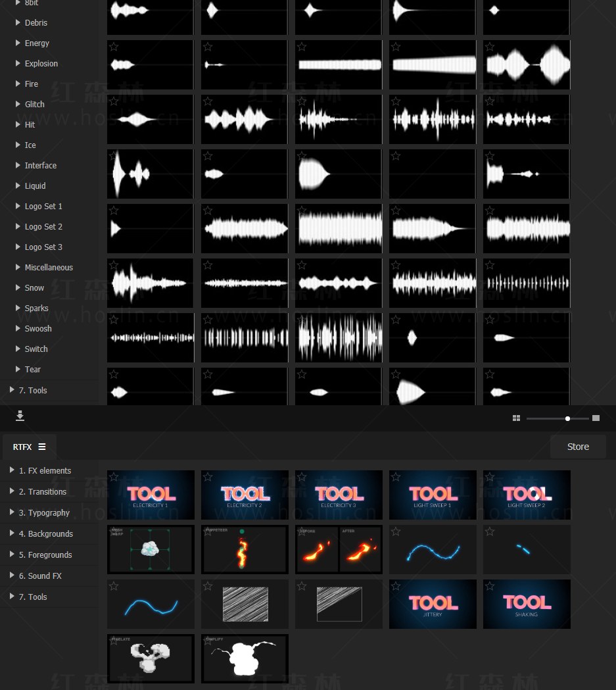Open the RTFX hamburger menu icon
The image size is (616, 690).
[x=42, y=447]
